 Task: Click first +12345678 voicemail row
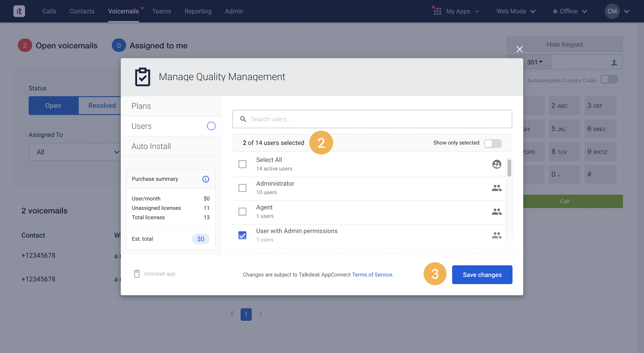[68, 256]
